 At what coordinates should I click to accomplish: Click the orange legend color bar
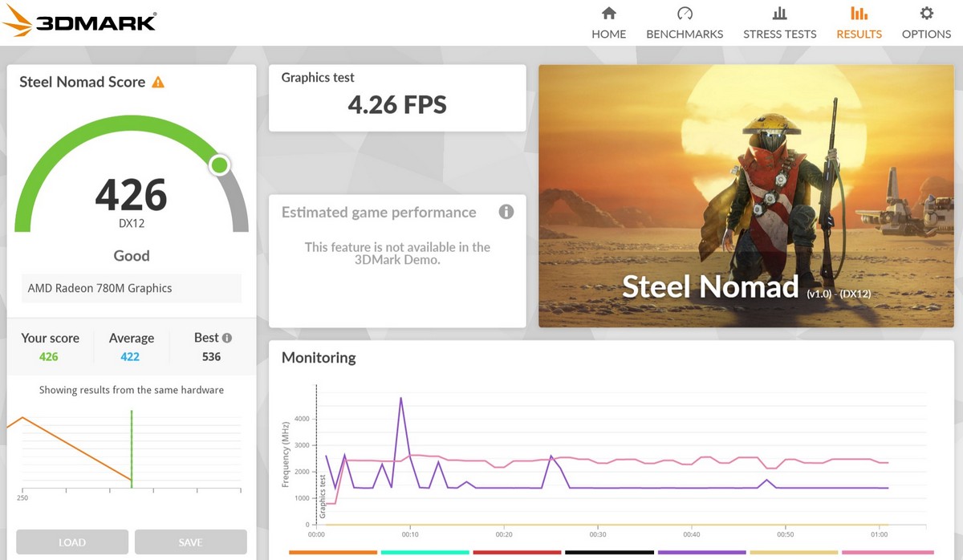click(x=332, y=552)
